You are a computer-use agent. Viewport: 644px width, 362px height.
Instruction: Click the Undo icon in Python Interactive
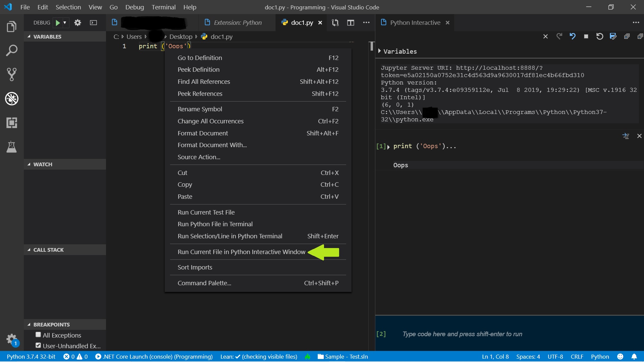[573, 36]
